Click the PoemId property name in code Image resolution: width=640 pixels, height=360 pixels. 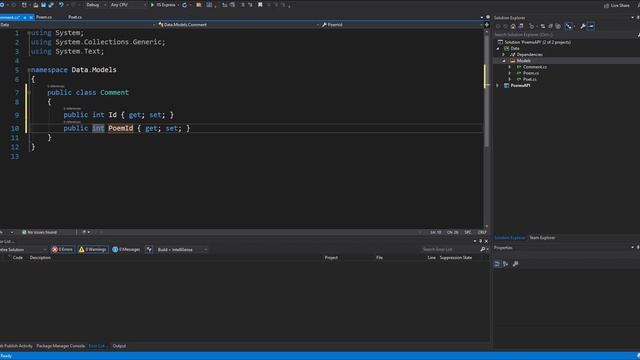pyautogui.click(x=120, y=128)
